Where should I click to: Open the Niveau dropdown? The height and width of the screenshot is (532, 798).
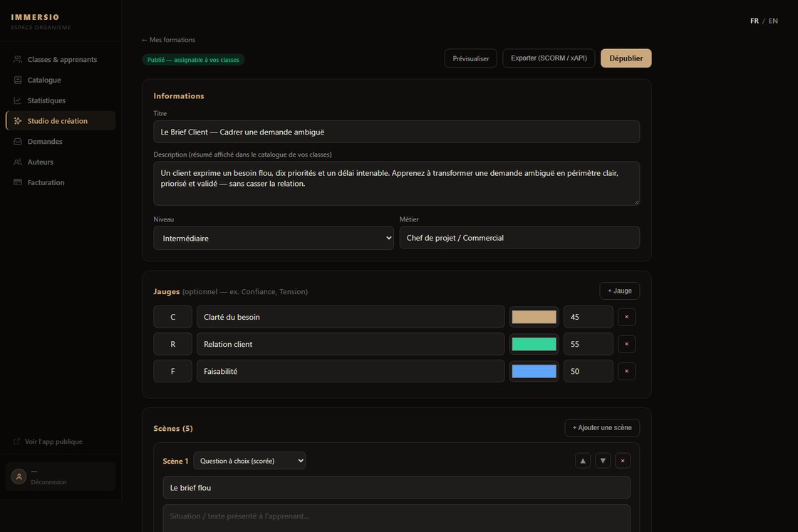point(274,238)
